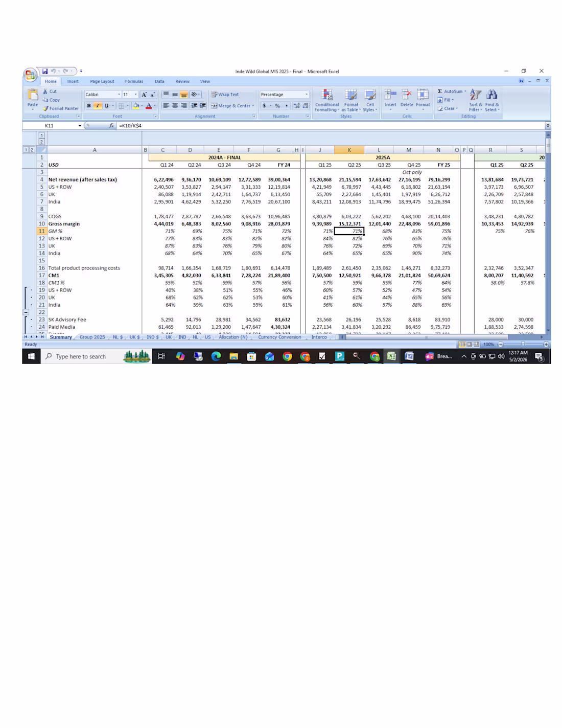Align text to the right

point(183,106)
